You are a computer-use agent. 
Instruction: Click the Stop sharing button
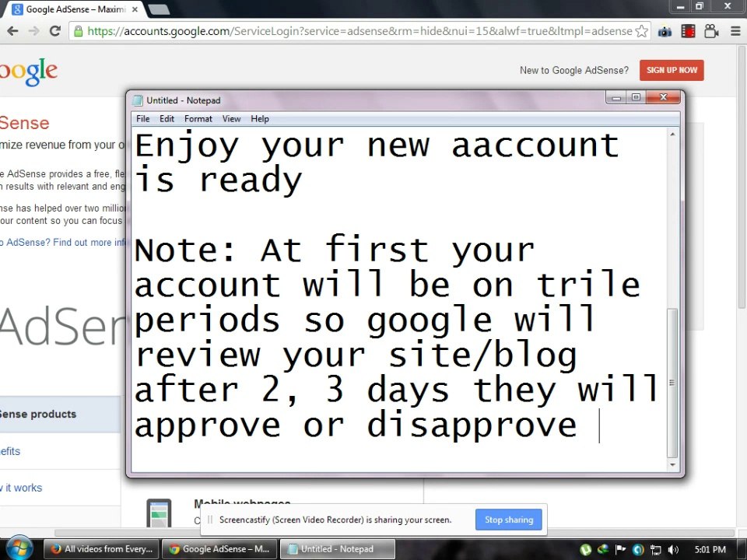click(509, 520)
